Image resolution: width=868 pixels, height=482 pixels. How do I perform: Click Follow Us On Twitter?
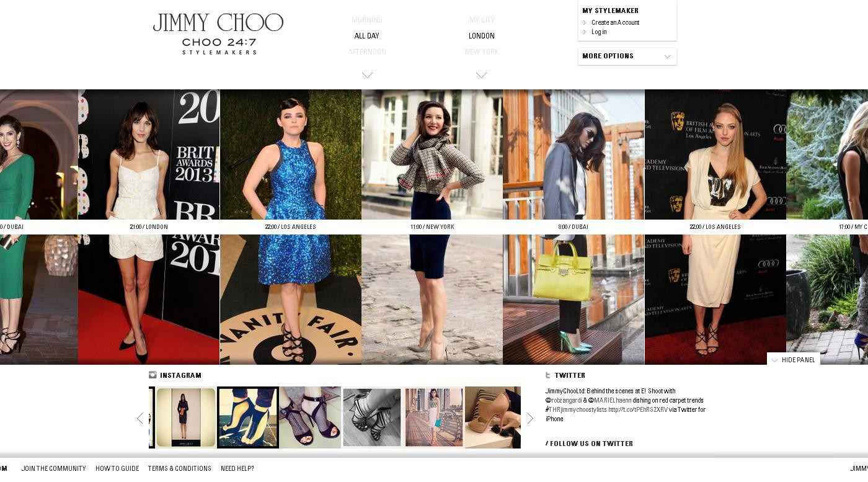589,444
